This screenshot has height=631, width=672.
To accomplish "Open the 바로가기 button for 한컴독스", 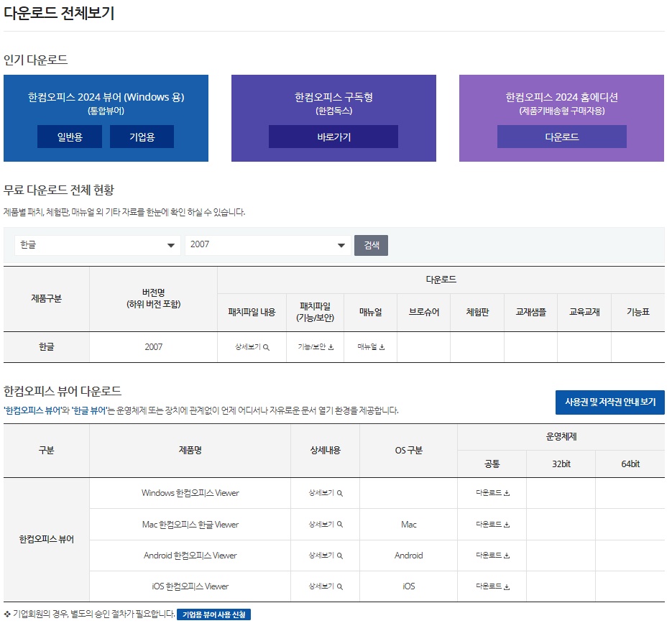I will (x=333, y=137).
